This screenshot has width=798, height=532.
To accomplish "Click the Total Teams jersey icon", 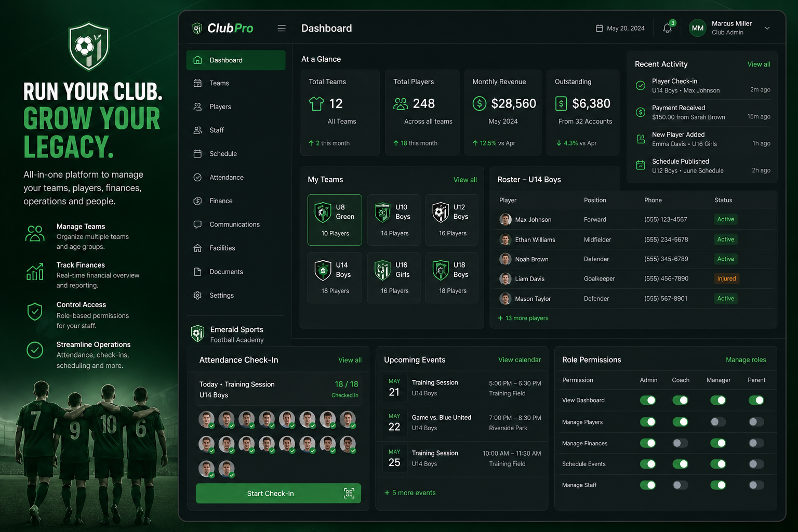I will [x=316, y=103].
